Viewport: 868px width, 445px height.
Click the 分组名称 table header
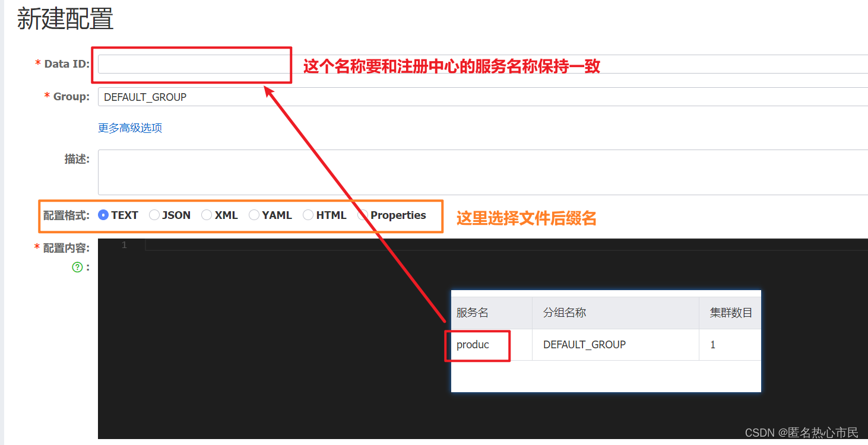563,313
